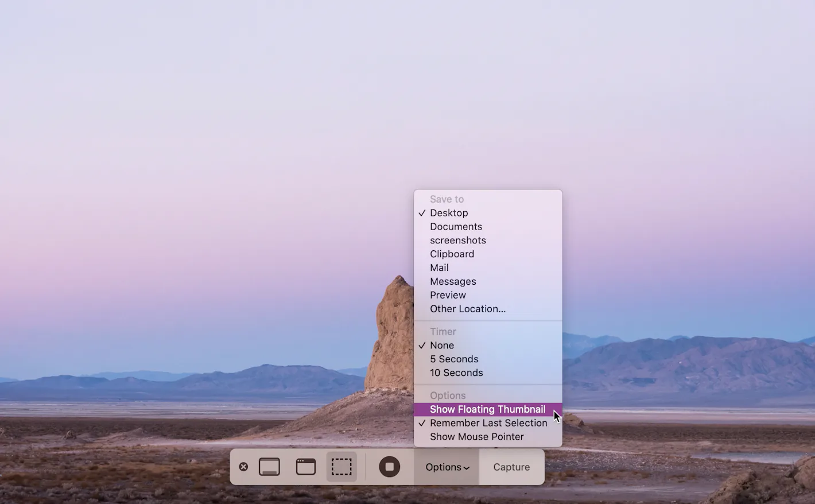Enable Show Floating Thumbnail option

488,409
